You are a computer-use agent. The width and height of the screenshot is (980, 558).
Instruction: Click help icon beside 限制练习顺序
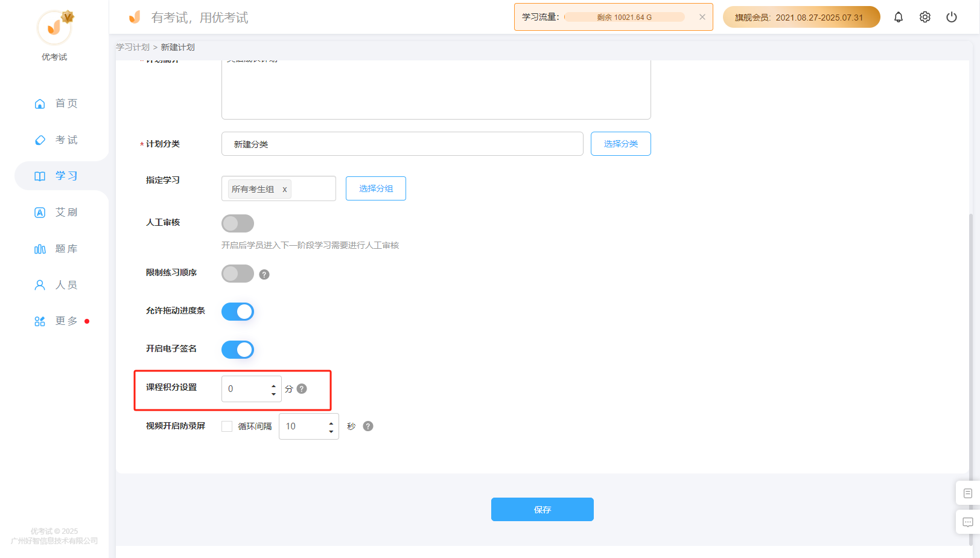coord(264,274)
